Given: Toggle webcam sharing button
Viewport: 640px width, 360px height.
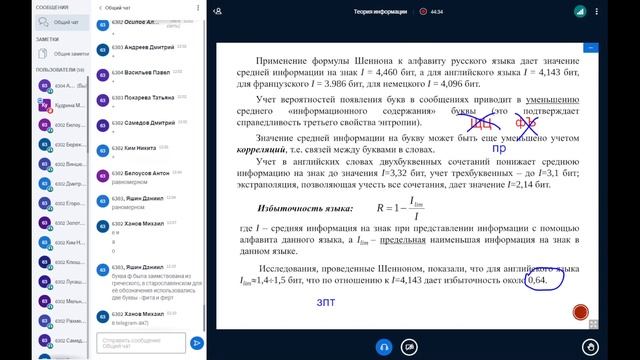Looking at the screenshot, I should (x=409, y=347).
